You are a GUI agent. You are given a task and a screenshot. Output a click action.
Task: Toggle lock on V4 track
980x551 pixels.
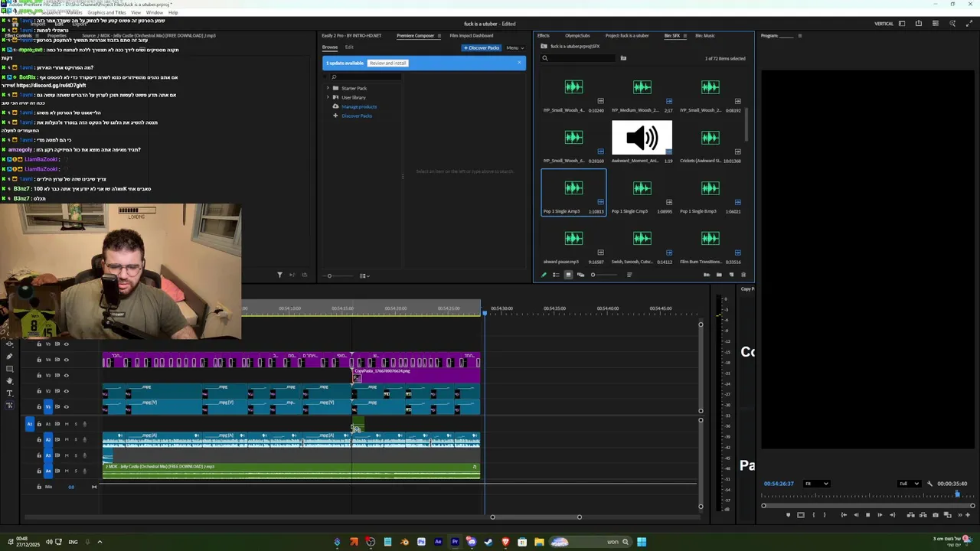[x=39, y=360]
